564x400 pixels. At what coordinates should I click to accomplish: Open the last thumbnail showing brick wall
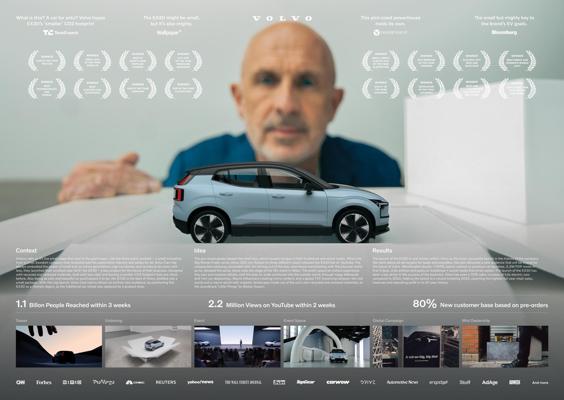click(505, 346)
